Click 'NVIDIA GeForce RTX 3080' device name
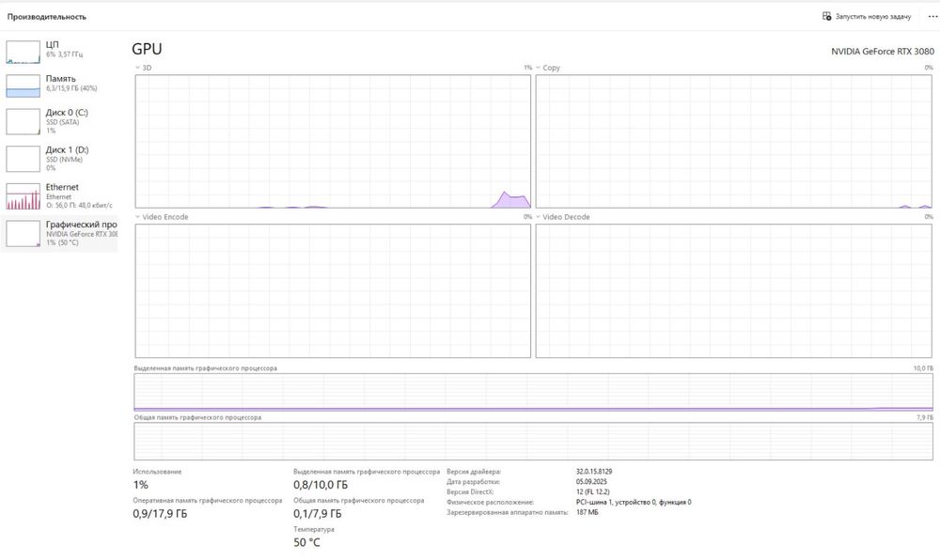 (x=883, y=52)
